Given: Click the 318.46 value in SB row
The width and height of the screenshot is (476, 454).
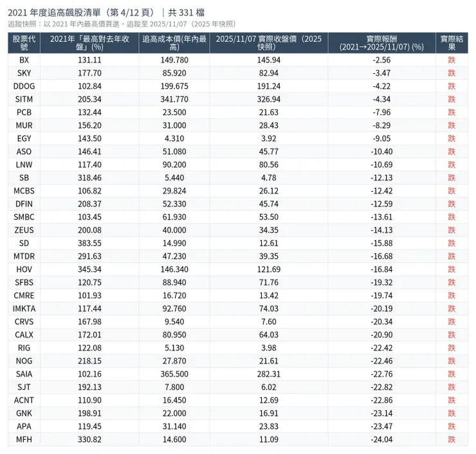Looking at the screenshot, I should click(89, 177).
